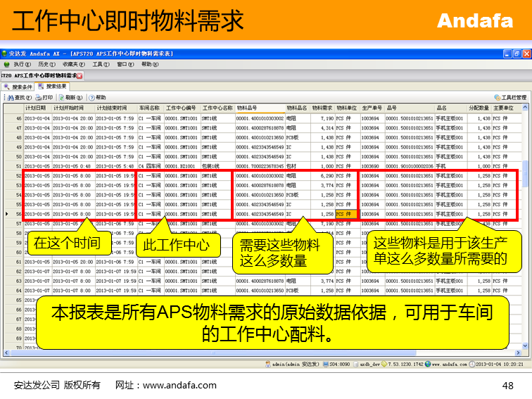Click the 计划日期 column header
The image size is (532, 399).
coord(35,108)
